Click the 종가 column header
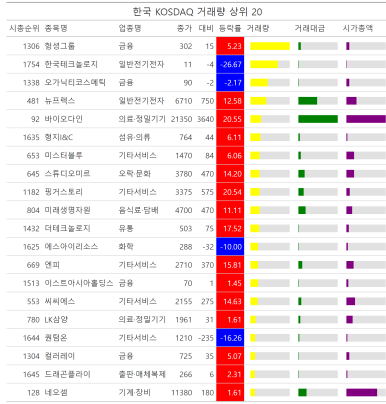Screen dimensions: 386x404 184,28
